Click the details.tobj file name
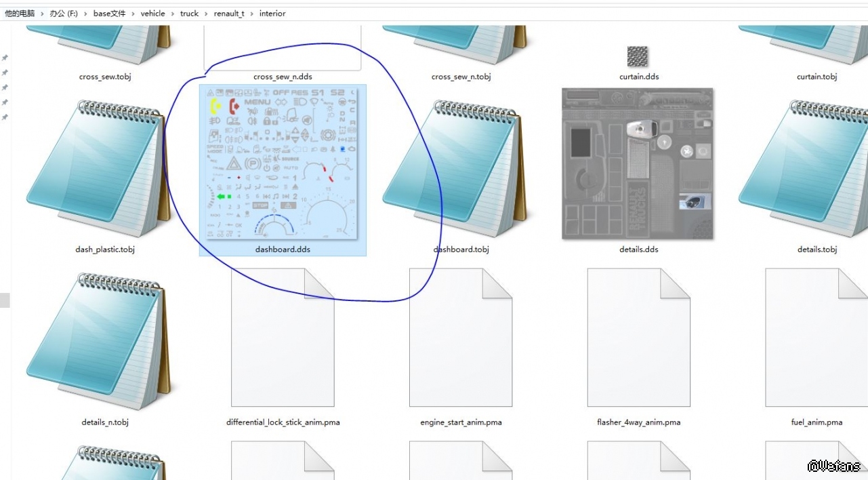The width and height of the screenshot is (868, 480). (x=817, y=249)
